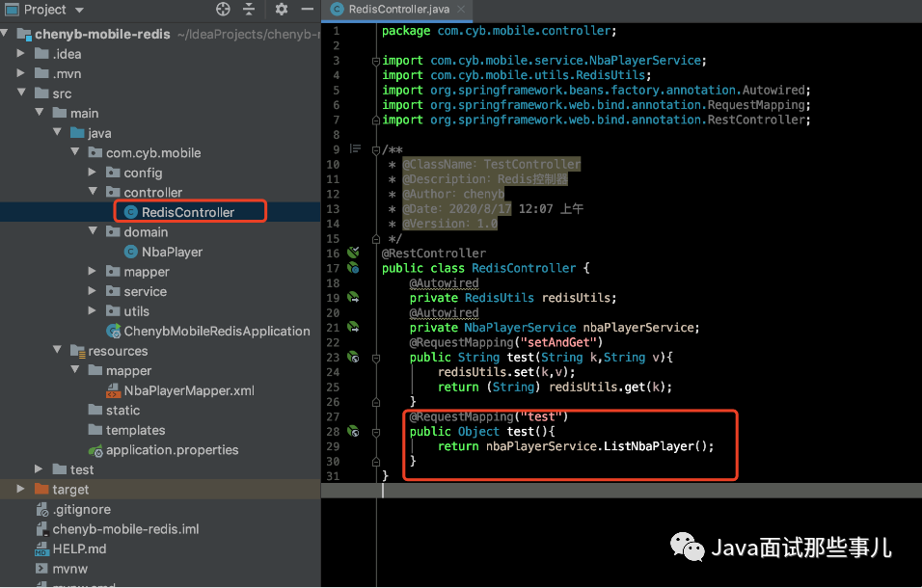Click request mapping gutter icon on line 28
The height and width of the screenshot is (588, 922).
point(353,431)
